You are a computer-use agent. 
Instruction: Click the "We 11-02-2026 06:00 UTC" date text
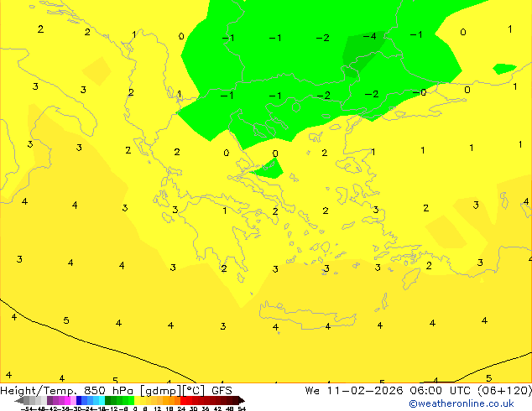tap(389, 391)
